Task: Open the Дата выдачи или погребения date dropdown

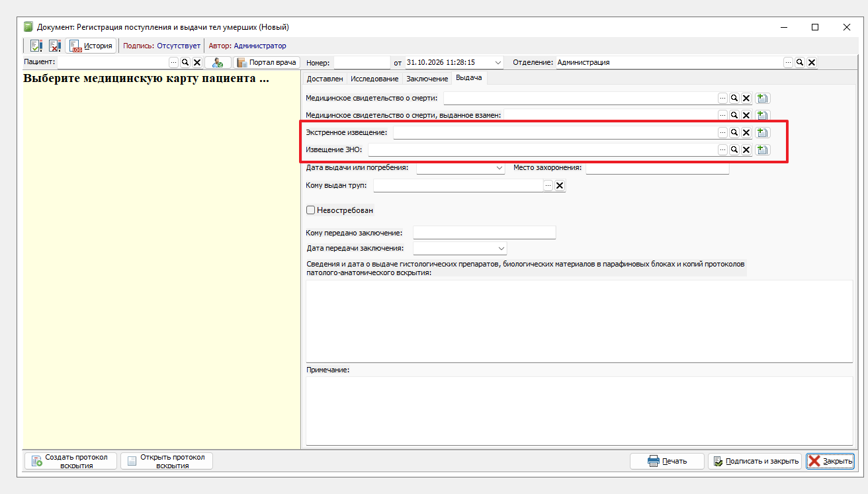Action: point(500,168)
